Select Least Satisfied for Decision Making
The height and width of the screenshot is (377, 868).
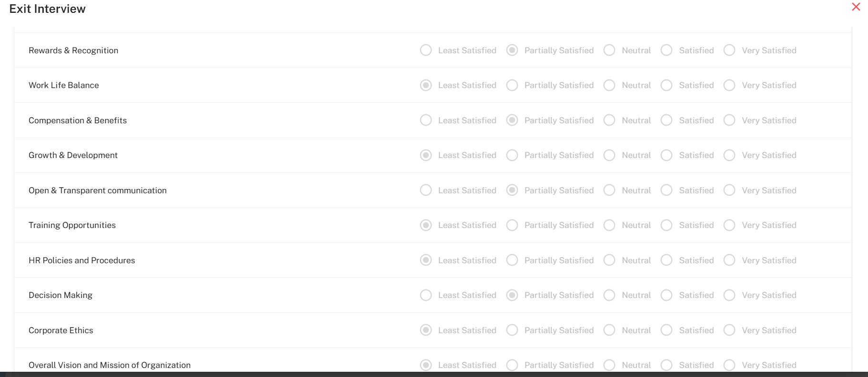coord(426,295)
